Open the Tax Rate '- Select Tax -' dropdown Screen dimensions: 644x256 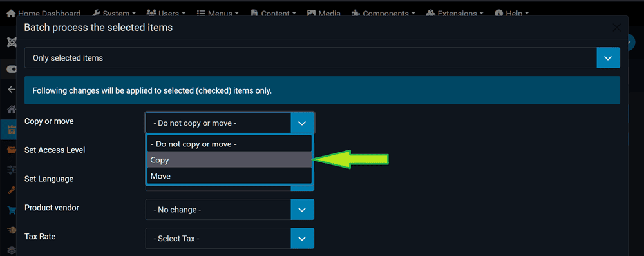click(x=230, y=239)
